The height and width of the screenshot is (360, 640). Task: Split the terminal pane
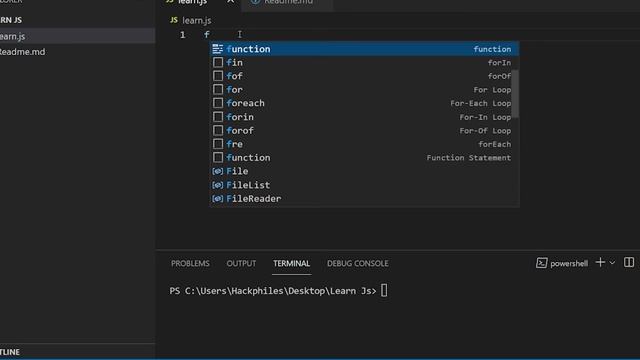tap(629, 262)
